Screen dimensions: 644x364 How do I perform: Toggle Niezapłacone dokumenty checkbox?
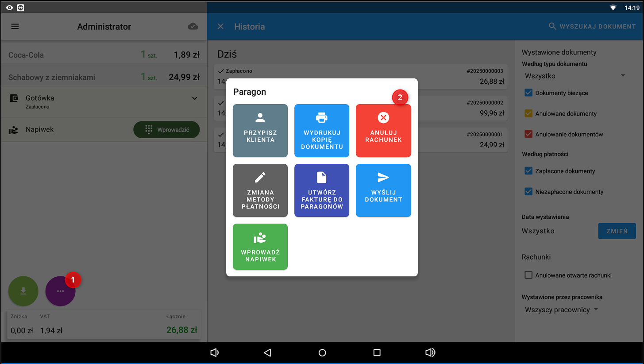[528, 192]
